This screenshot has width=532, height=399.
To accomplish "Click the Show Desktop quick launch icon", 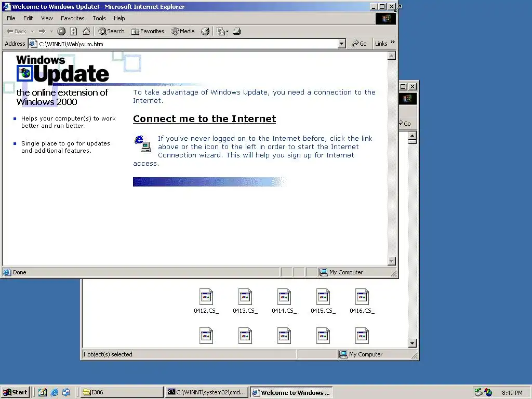I will (x=42, y=392).
